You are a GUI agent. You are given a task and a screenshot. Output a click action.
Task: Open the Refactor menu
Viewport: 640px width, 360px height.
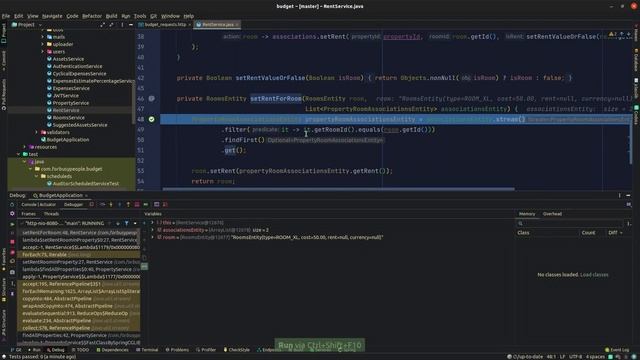click(92, 16)
